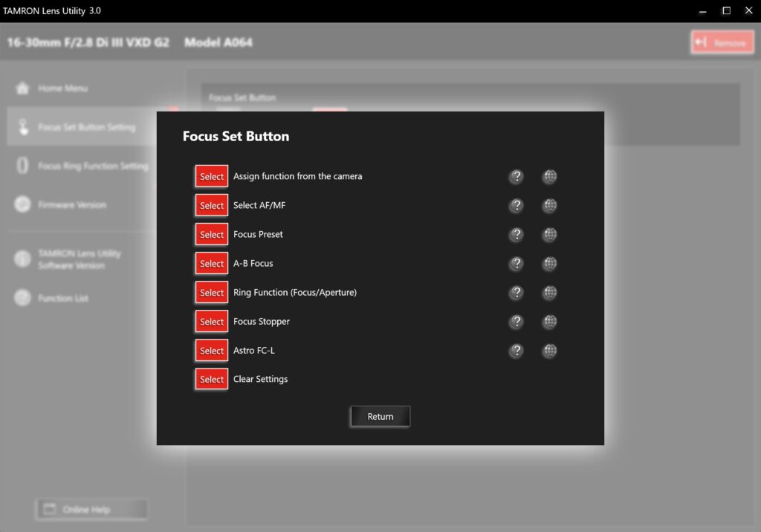Maximize the TAMRON Lens Utility window
Image resolution: width=761 pixels, height=532 pixels.
727,10
